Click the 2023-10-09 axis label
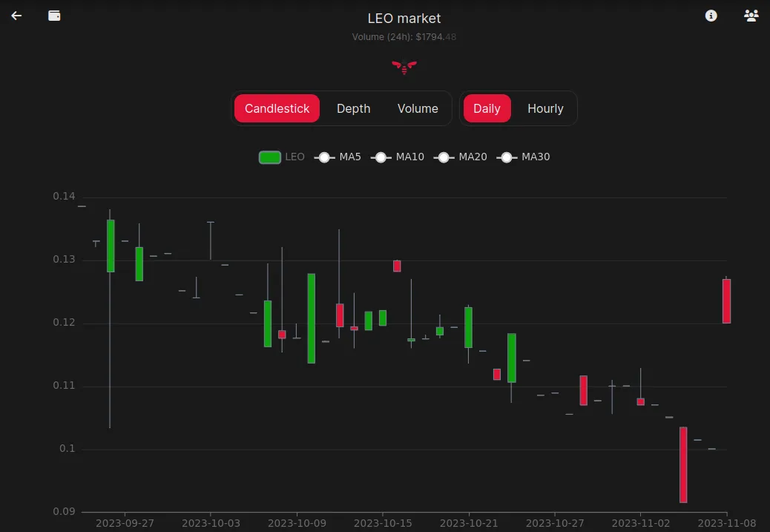This screenshot has height=532, width=770. (x=297, y=523)
